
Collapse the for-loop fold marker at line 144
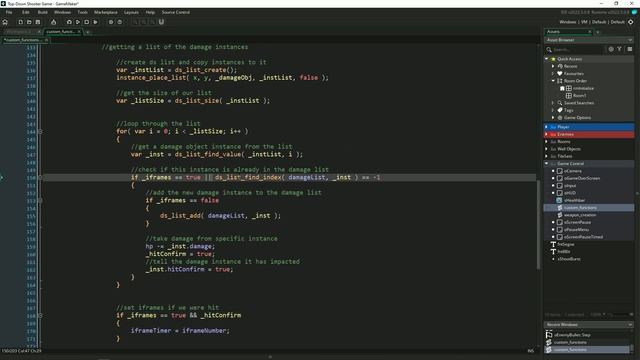pyautogui.click(x=40, y=131)
